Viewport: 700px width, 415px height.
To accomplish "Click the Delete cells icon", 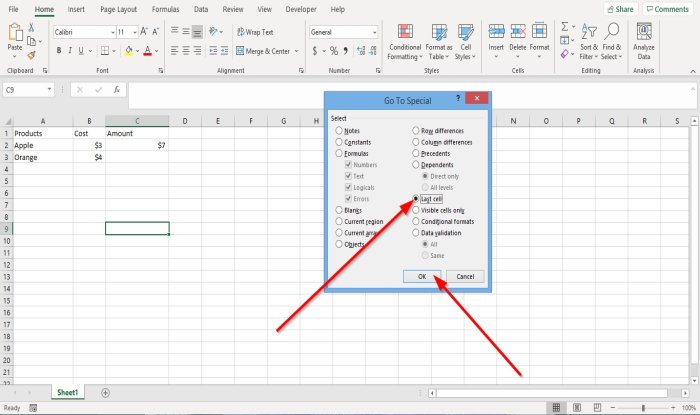I will pos(518,31).
